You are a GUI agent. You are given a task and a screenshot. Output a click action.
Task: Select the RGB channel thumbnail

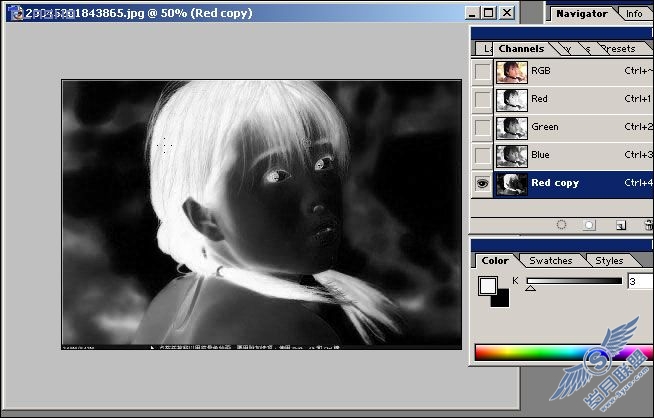[x=512, y=72]
